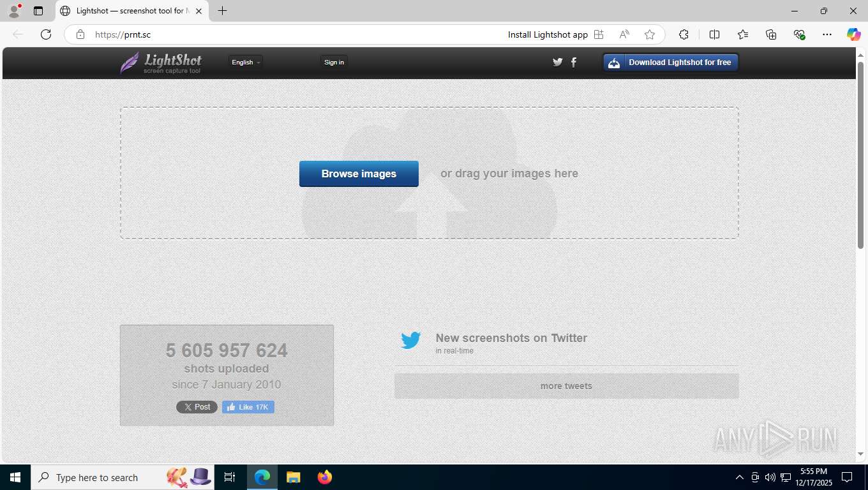Open the Windows Start menu
Image resolution: width=868 pixels, height=490 pixels.
point(15,477)
